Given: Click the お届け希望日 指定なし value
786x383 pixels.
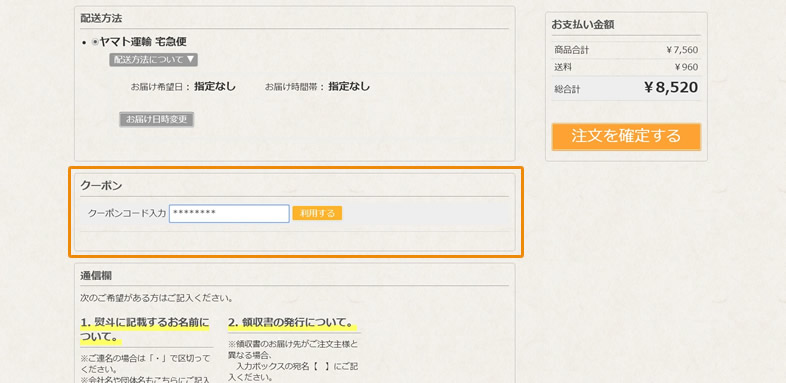Looking at the screenshot, I should tap(215, 86).
